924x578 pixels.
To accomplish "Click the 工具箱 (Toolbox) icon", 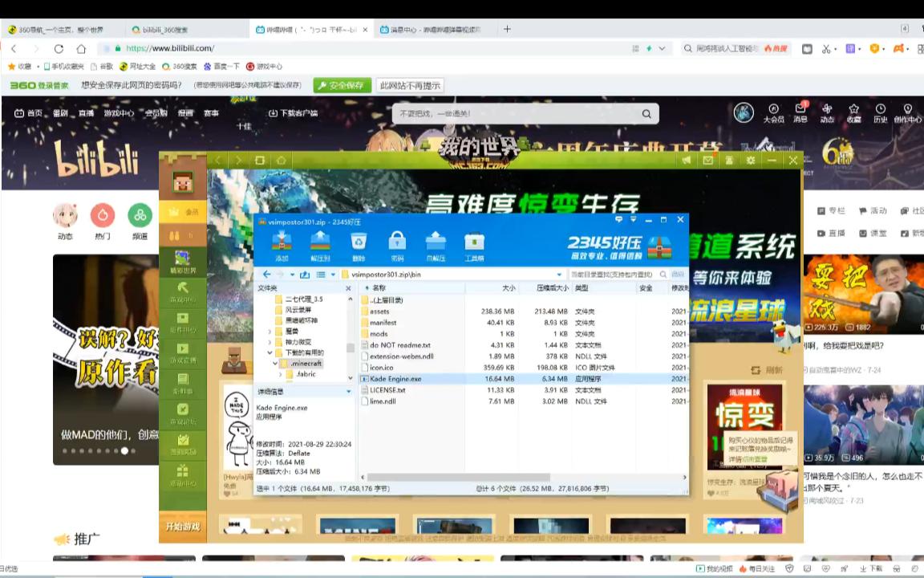I will tap(475, 241).
